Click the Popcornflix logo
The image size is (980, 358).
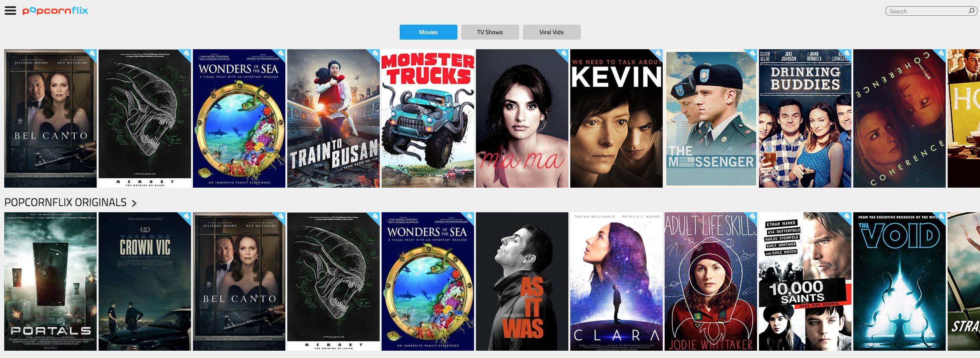tap(55, 11)
